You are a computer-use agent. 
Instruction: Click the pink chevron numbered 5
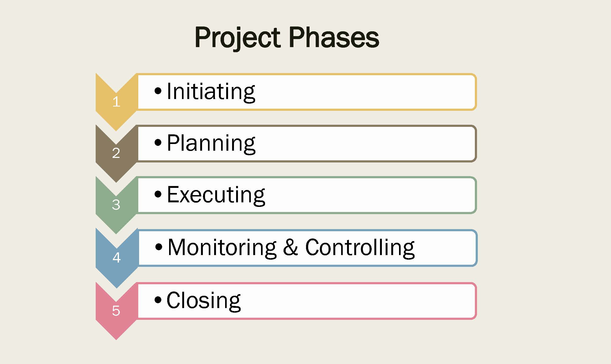point(116,311)
